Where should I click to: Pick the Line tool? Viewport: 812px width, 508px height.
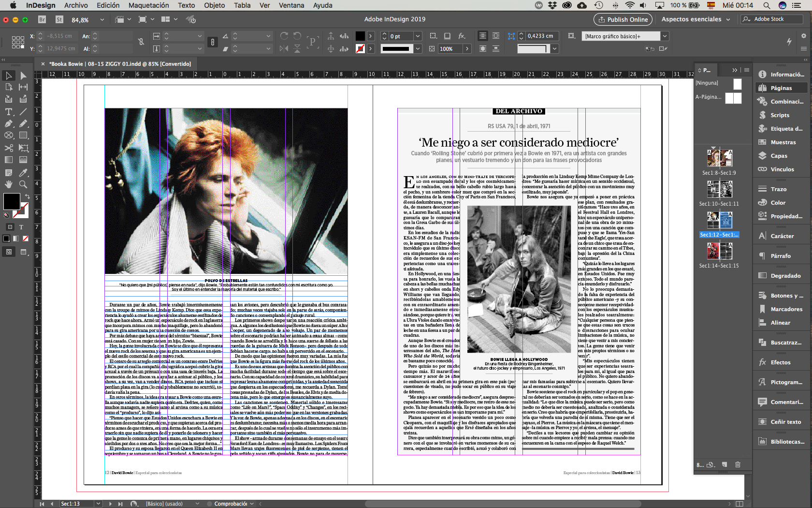[x=23, y=112]
